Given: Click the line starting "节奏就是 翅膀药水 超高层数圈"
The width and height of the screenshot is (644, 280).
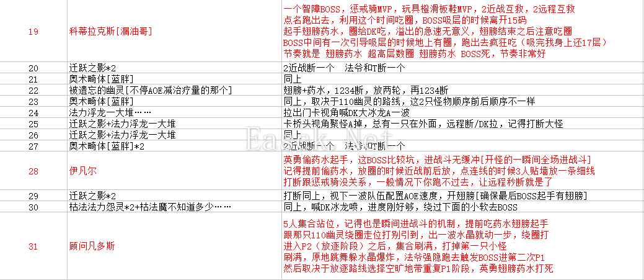Looking at the screenshot, I should (415, 53).
